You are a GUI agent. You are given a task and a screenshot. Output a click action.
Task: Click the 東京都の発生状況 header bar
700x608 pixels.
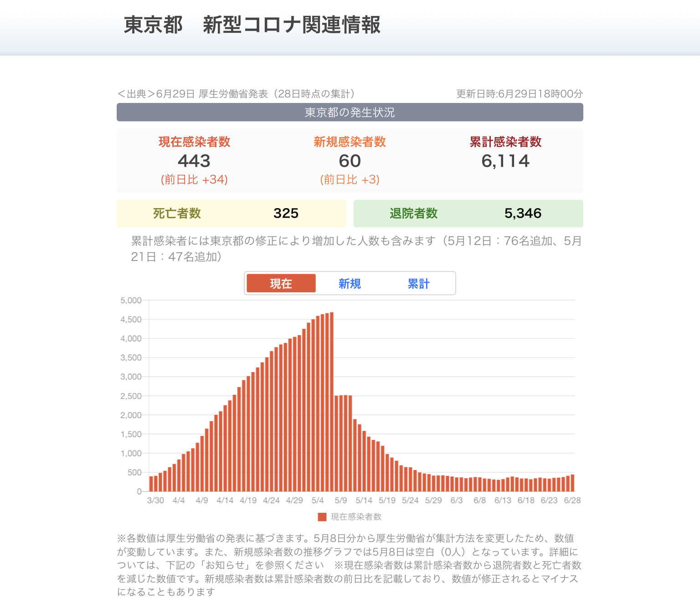click(350, 112)
